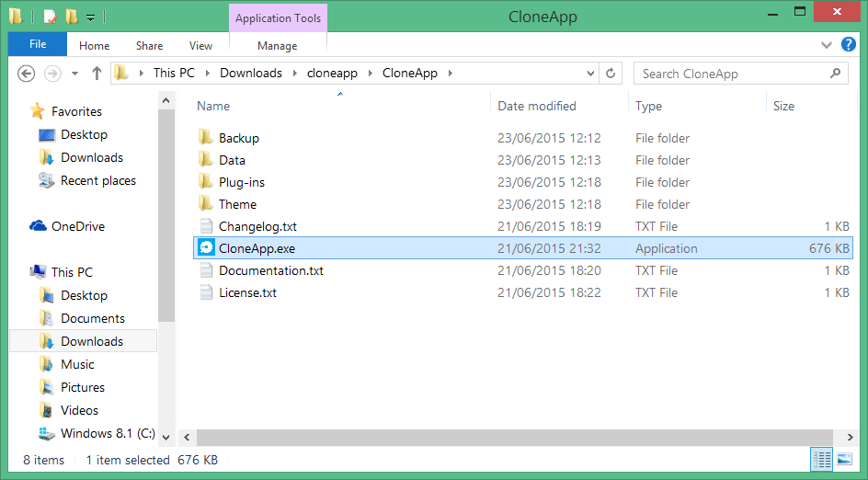Screen dimensions: 868x480
Task: Click the refresh icon in address bar
Action: [611, 73]
